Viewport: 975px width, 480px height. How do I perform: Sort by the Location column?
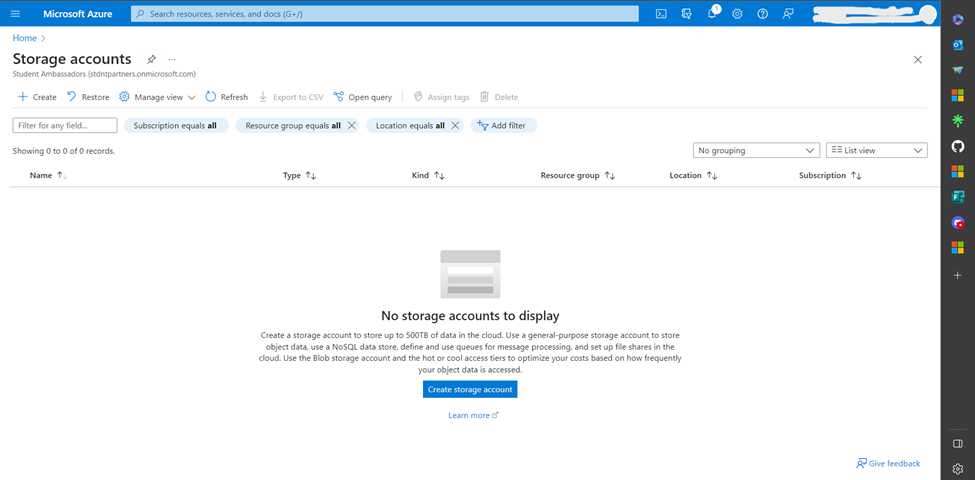click(x=693, y=176)
